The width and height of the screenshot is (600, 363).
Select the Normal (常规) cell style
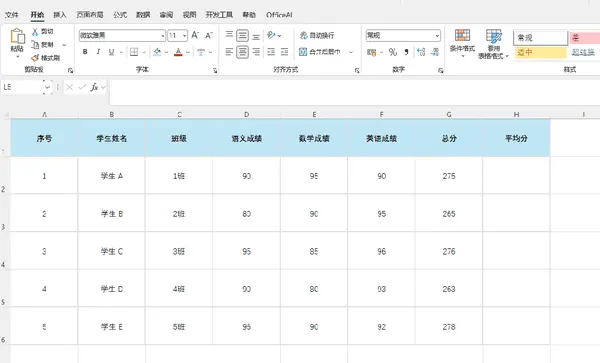tap(540, 38)
